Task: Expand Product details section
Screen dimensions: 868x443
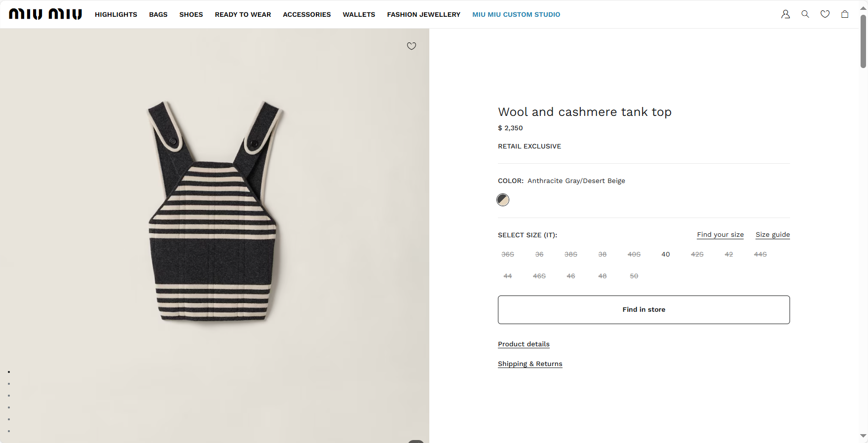Action: (524, 344)
